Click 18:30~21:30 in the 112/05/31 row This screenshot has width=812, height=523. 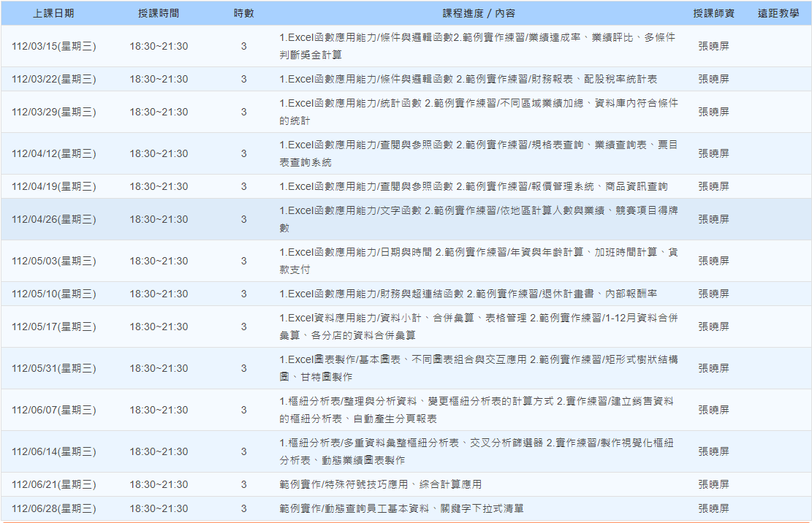point(159,368)
